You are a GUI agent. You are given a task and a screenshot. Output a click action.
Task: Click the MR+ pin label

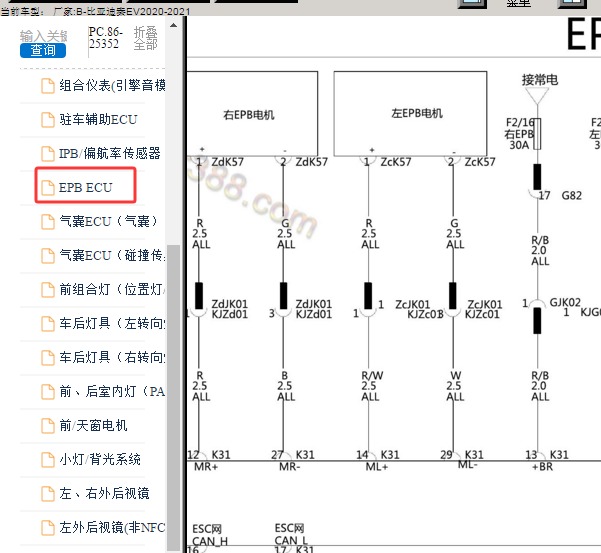[x=206, y=467]
